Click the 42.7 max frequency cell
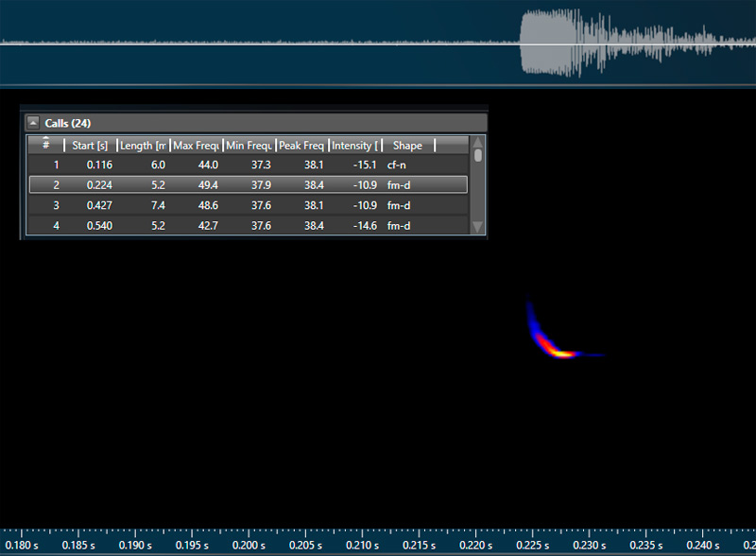This screenshot has width=756, height=556. 208,226
